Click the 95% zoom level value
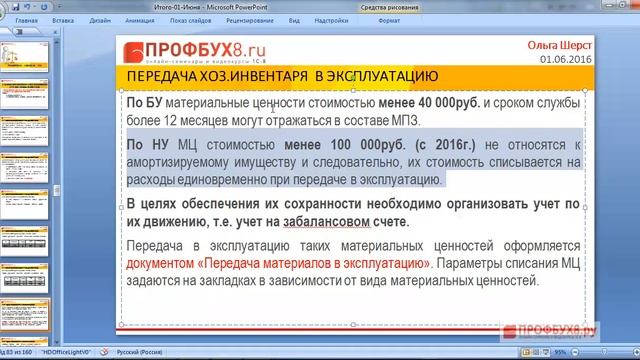This screenshot has height=360, width=640. click(x=560, y=352)
